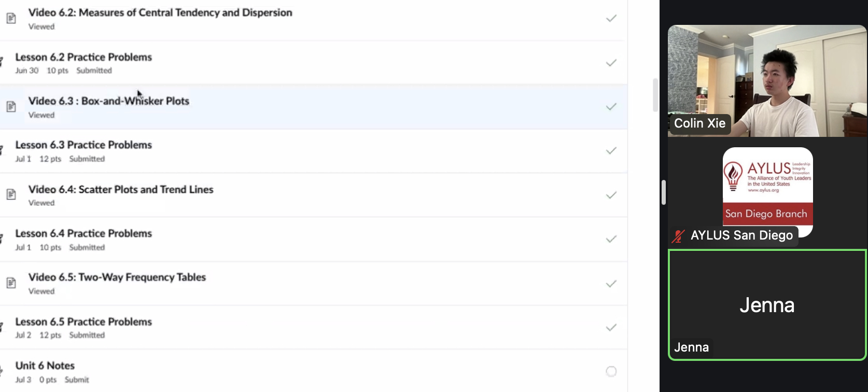Open Lesson 6.4 Practice Problems
Screen dimensions: 868x392
(83, 233)
